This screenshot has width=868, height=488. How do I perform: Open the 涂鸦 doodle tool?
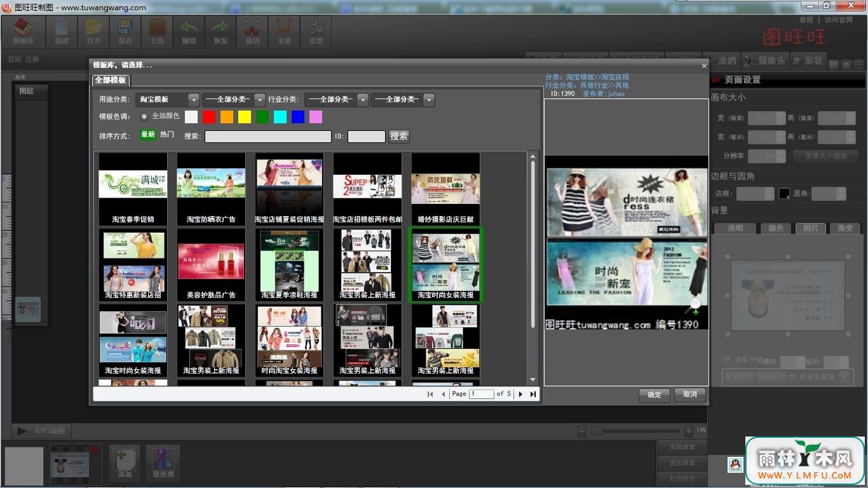(724, 60)
